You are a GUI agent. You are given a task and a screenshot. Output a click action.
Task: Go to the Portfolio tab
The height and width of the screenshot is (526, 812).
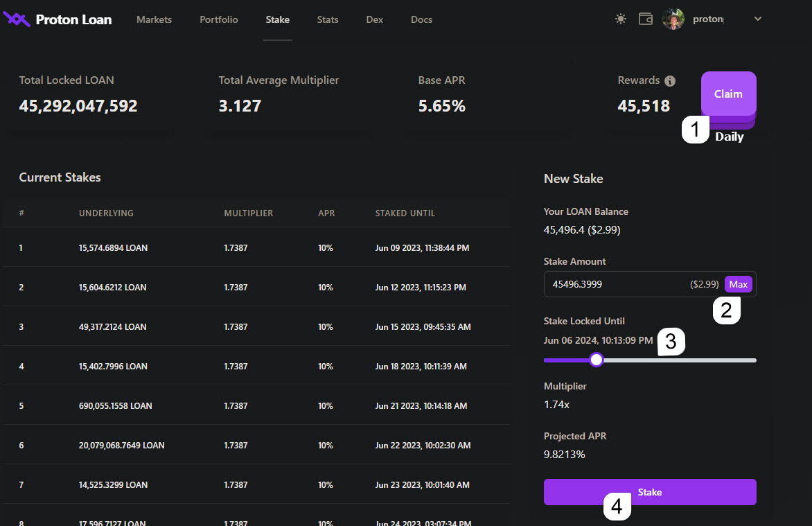coord(218,19)
